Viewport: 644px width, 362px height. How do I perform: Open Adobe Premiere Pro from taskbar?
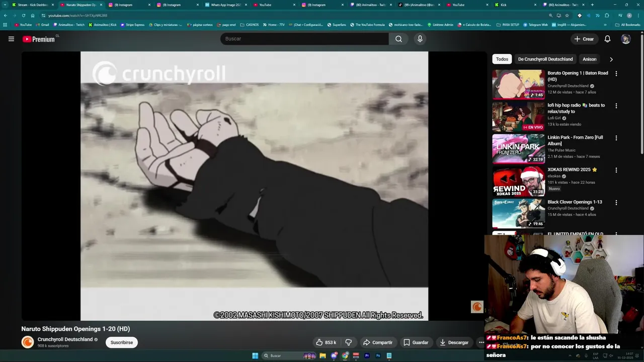[367, 355]
